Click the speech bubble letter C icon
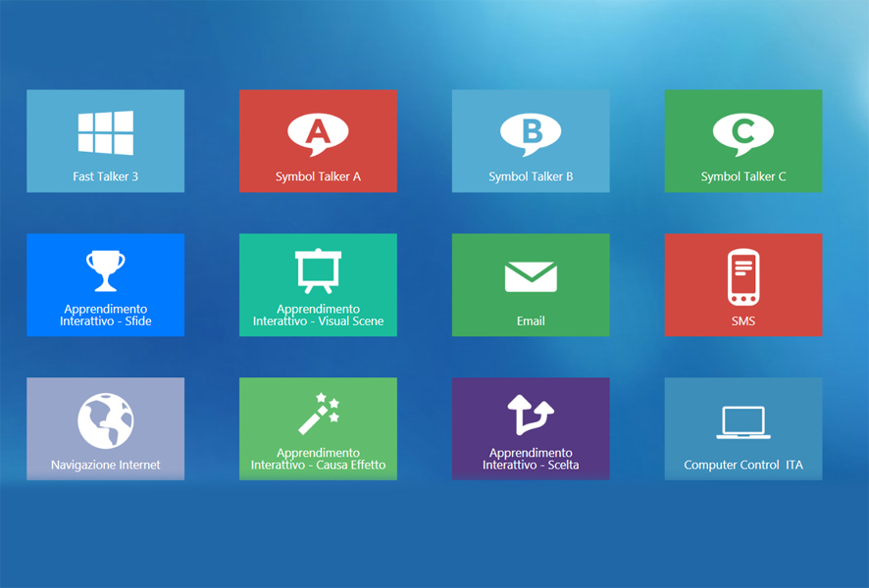Viewport: 869px width, 588px height. click(x=743, y=134)
